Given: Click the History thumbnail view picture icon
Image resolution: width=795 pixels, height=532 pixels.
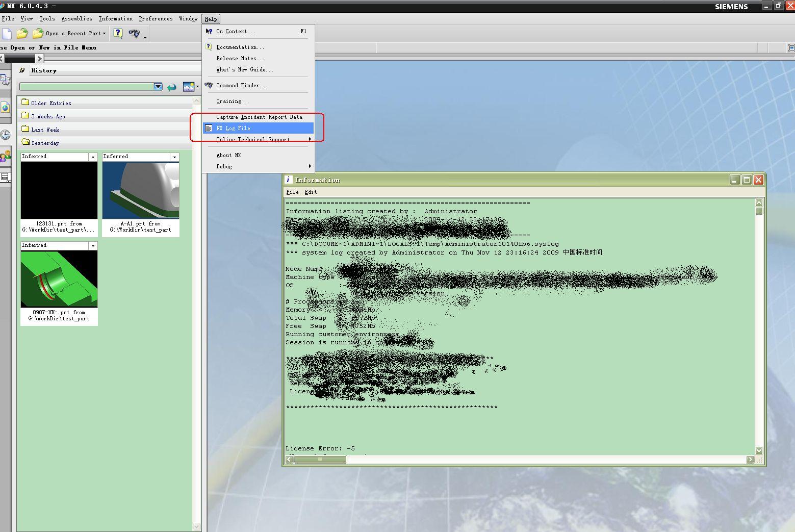Looking at the screenshot, I should (x=188, y=87).
